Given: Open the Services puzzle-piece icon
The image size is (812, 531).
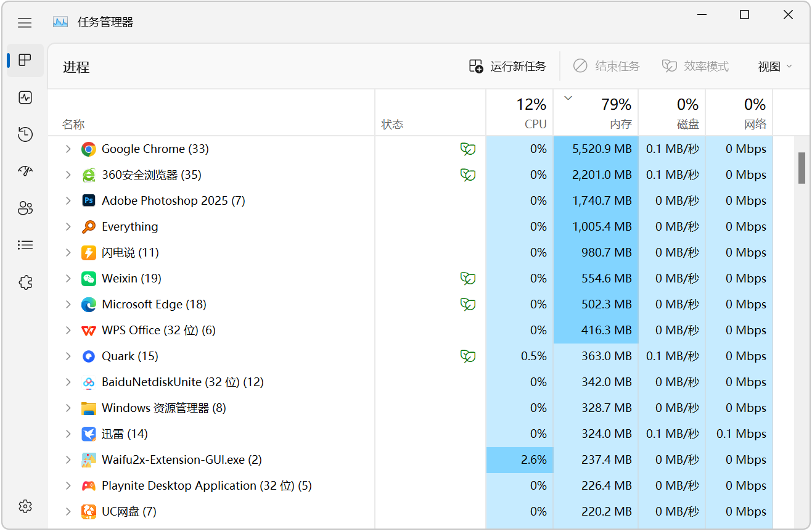Looking at the screenshot, I should click(x=25, y=282).
